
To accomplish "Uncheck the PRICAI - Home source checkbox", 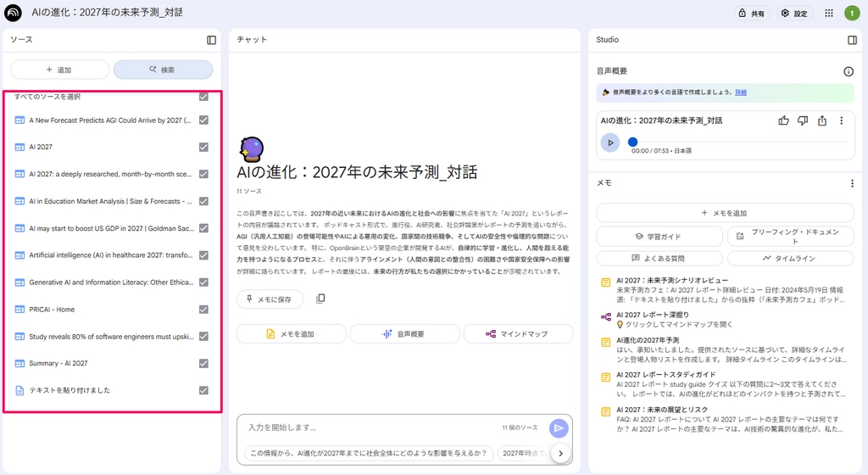I will 203,310.
